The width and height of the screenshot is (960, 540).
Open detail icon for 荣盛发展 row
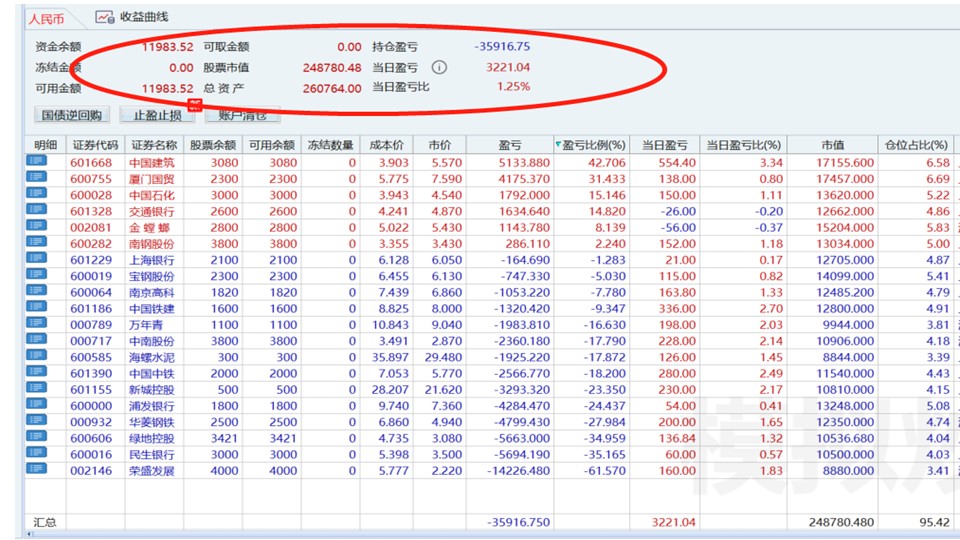coord(36,469)
